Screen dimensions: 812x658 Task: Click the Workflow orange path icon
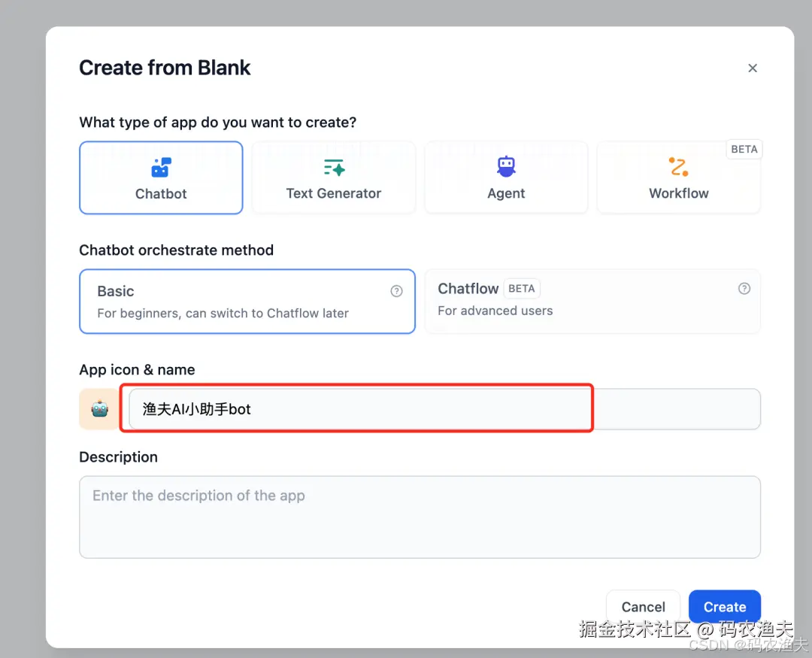[678, 167]
